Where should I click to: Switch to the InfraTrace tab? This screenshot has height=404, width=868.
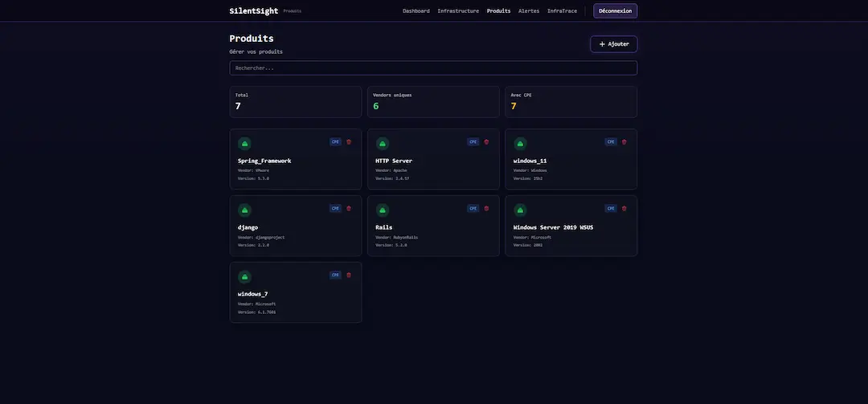pyautogui.click(x=562, y=11)
